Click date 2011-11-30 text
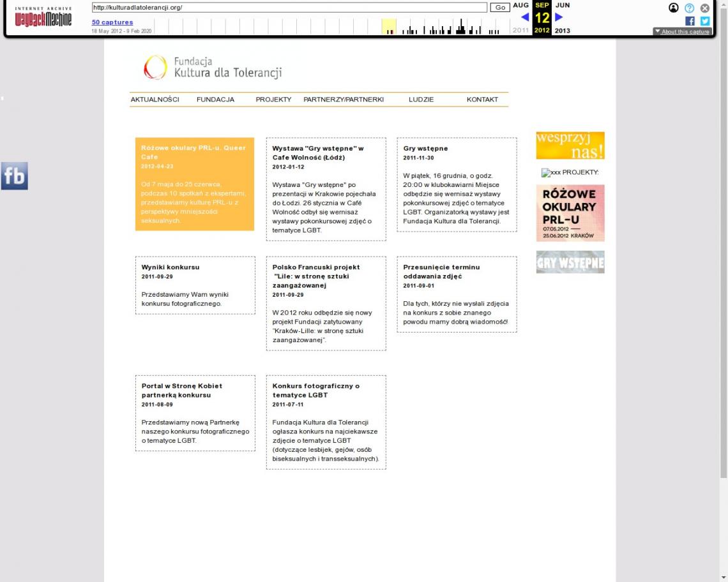Screen dimensions: 728x582 click(418, 158)
